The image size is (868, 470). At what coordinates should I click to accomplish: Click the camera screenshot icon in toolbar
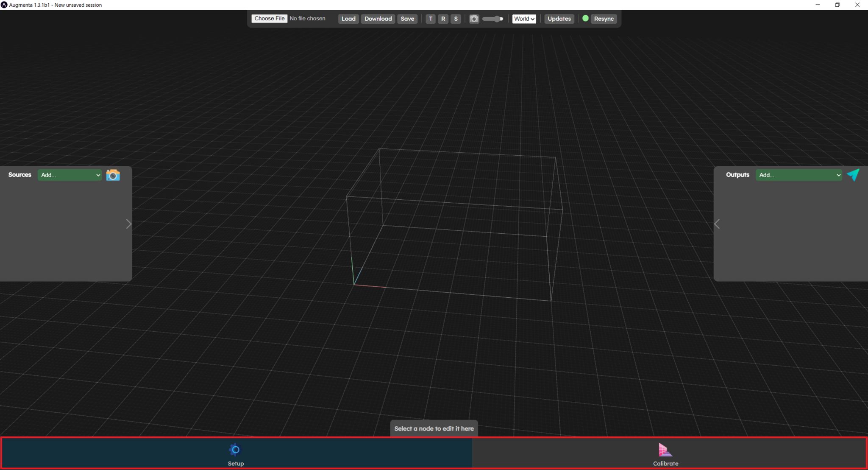pyautogui.click(x=474, y=19)
